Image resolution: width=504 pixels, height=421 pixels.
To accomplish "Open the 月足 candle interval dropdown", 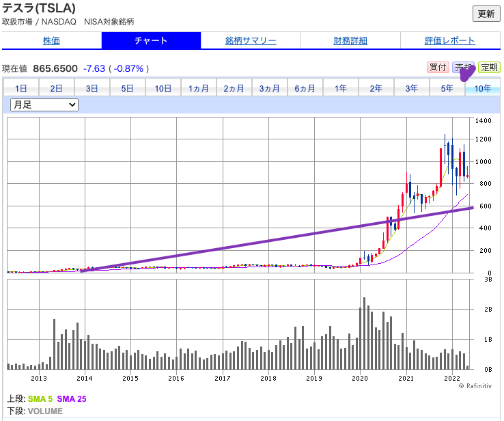I will coord(44,105).
